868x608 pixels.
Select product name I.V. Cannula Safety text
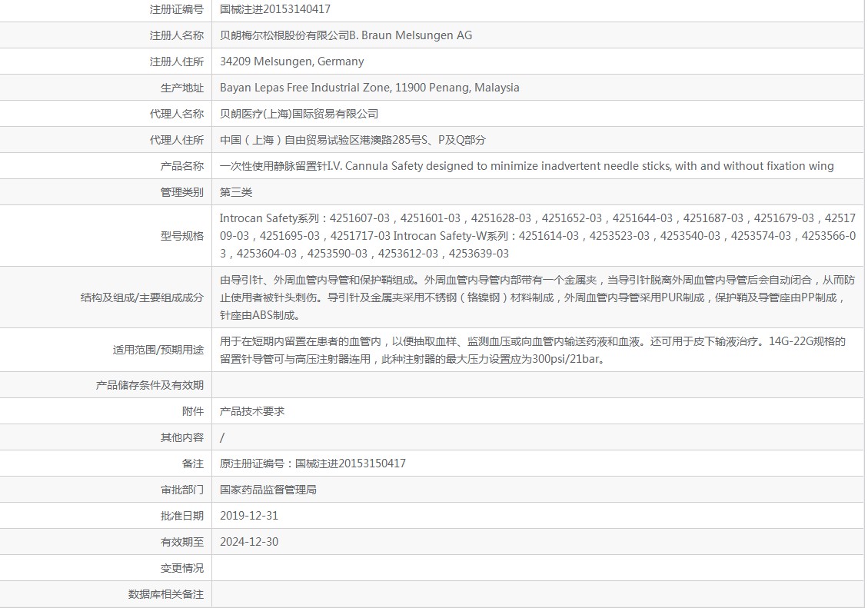[x=527, y=166]
